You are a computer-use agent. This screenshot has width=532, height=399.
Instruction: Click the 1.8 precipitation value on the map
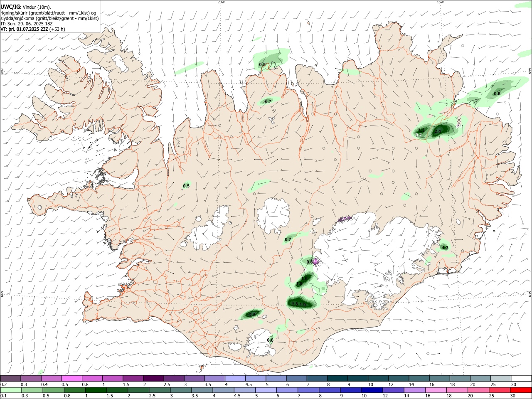tap(295, 304)
